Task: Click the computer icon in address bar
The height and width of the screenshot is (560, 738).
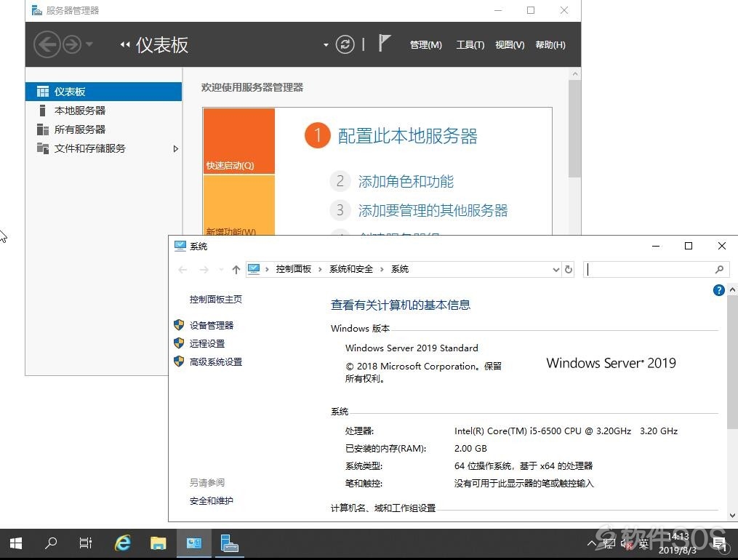Action: pos(254,268)
